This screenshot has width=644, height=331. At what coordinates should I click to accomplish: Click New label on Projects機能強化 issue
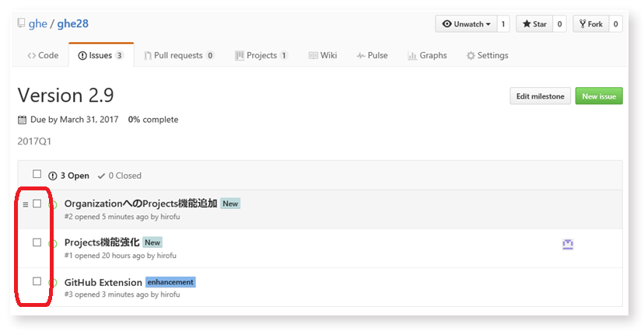152,242
